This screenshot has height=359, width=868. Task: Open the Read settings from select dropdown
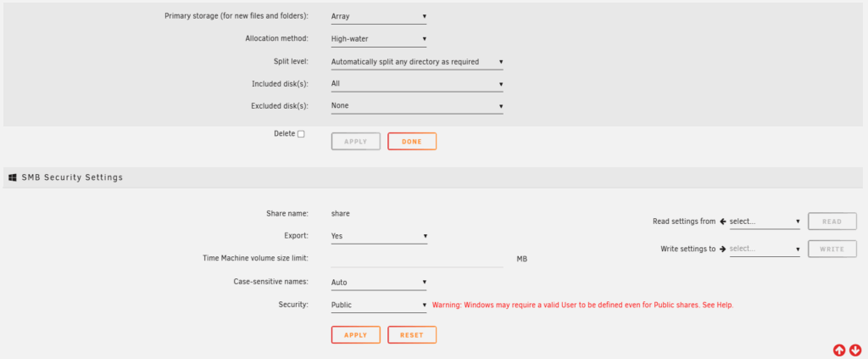click(x=765, y=222)
